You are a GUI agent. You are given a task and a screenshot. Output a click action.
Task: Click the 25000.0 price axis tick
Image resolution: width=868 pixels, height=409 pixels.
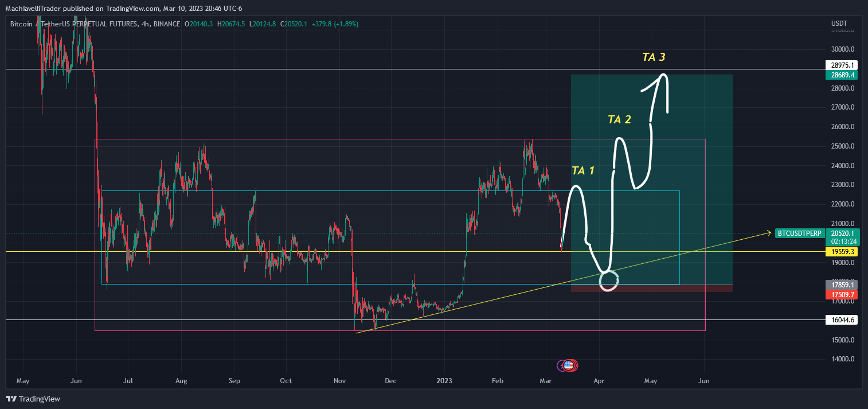[x=842, y=146]
